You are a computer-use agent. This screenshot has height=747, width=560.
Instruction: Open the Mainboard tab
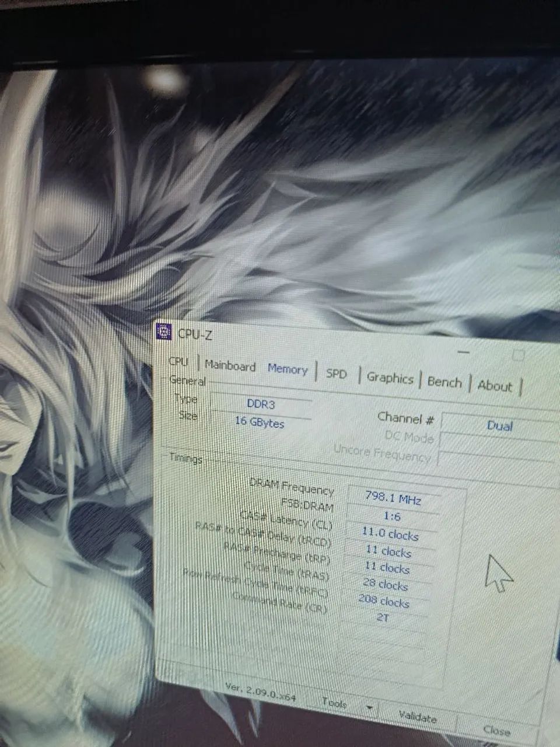pos(230,366)
